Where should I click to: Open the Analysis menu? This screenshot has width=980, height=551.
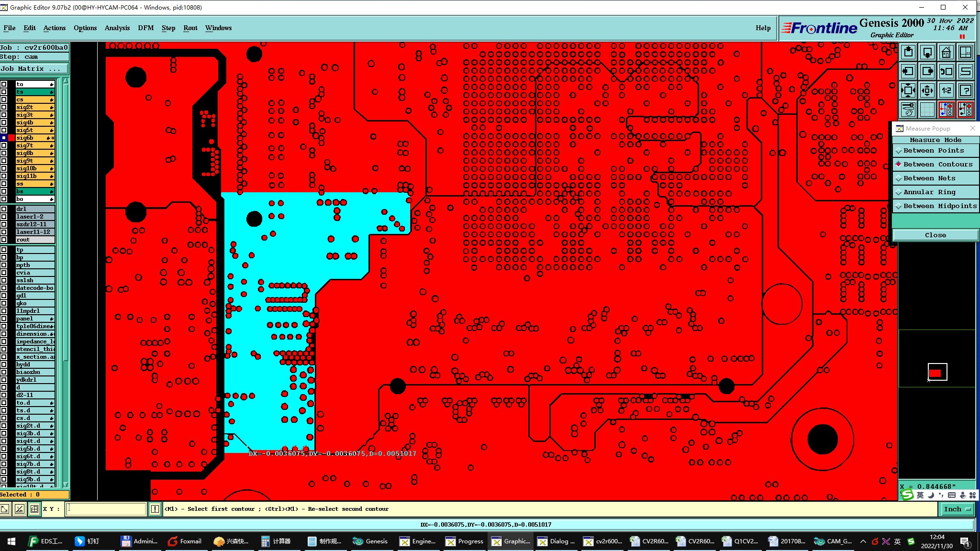117,28
